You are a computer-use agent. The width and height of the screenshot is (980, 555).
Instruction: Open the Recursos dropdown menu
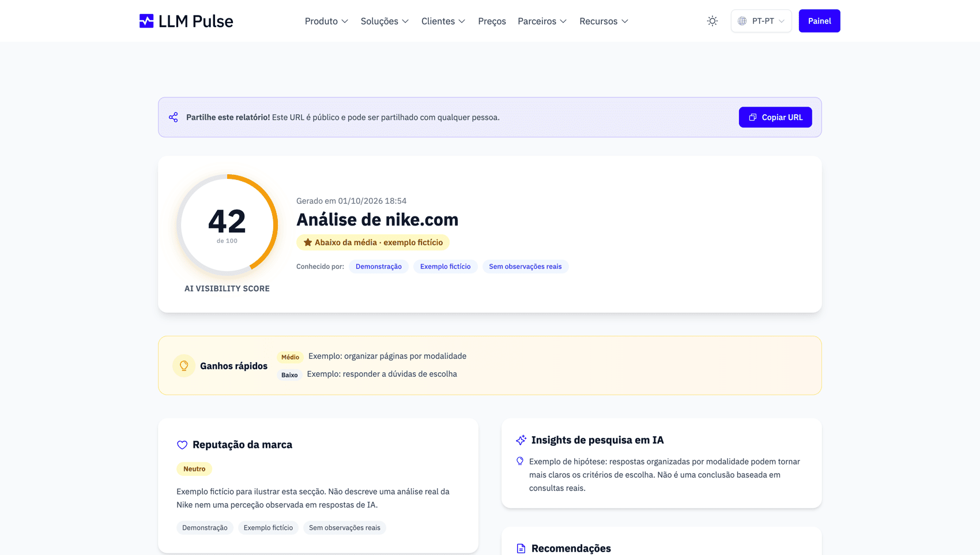pos(604,21)
